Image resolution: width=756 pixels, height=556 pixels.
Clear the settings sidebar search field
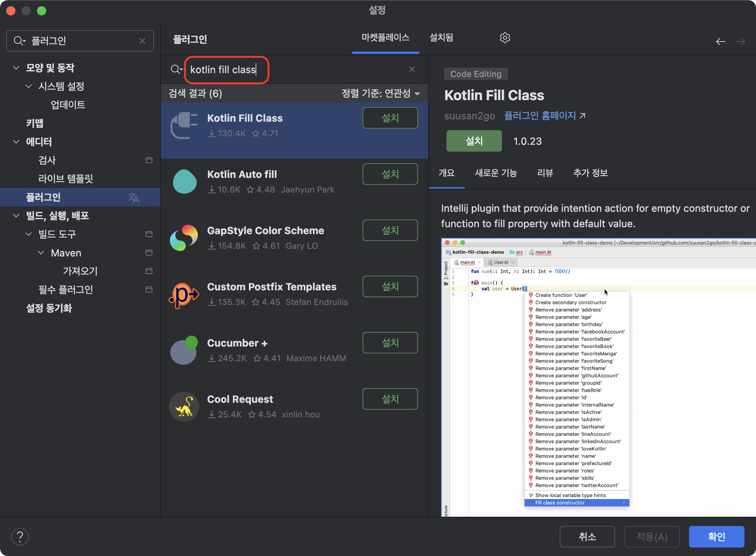142,41
